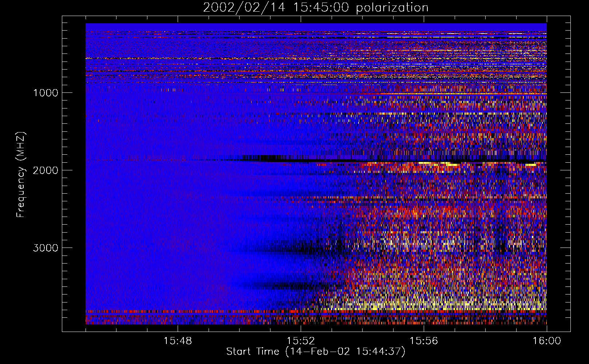
Task: Click the polarization spectrogram image
Action: 316,174
